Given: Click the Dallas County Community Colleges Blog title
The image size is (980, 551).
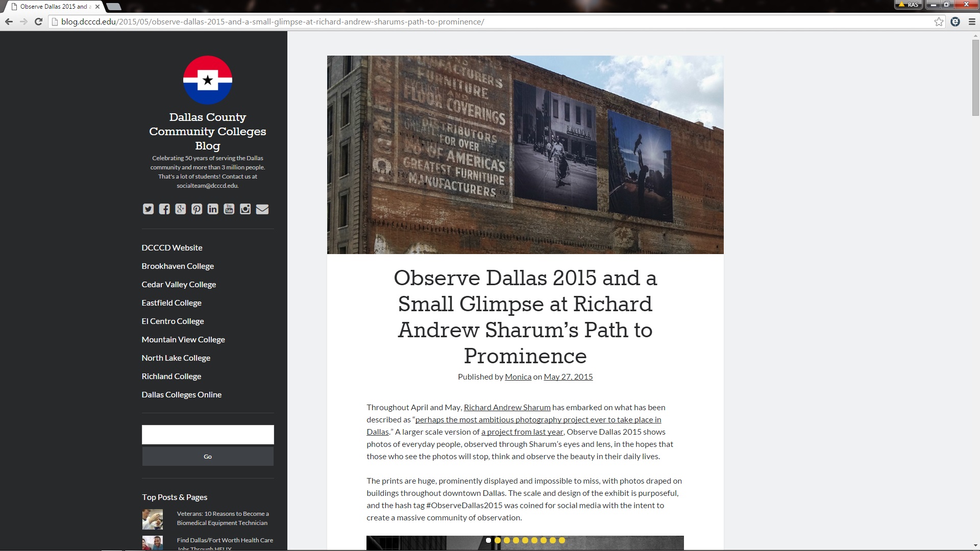Looking at the screenshot, I should 208,132.
